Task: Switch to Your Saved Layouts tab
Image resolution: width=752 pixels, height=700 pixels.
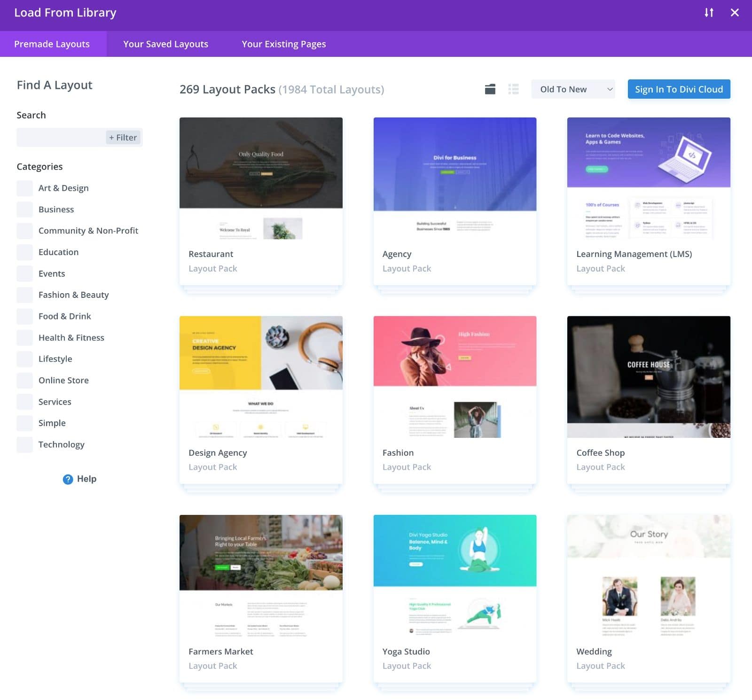Action: point(165,44)
